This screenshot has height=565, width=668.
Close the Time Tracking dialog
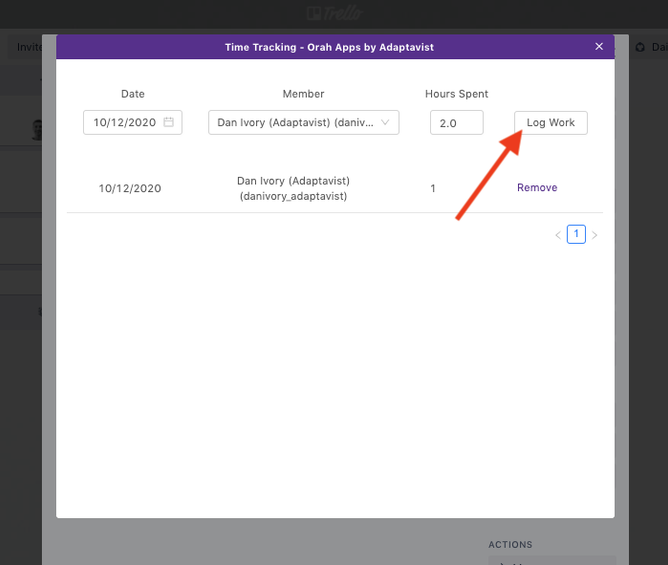599,46
